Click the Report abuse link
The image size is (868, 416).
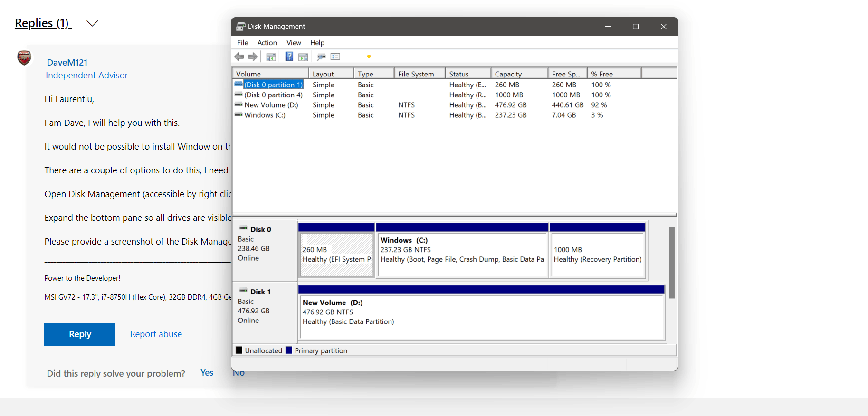click(x=156, y=334)
